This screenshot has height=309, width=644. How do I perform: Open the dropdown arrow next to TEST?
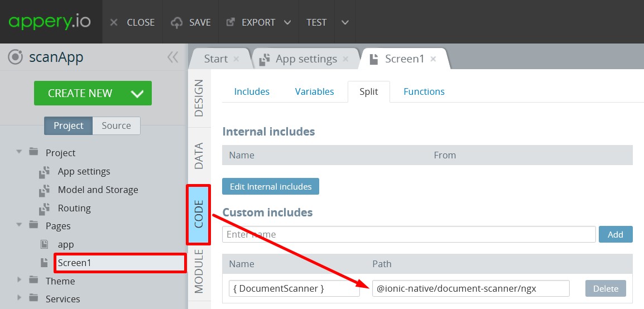(x=345, y=22)
